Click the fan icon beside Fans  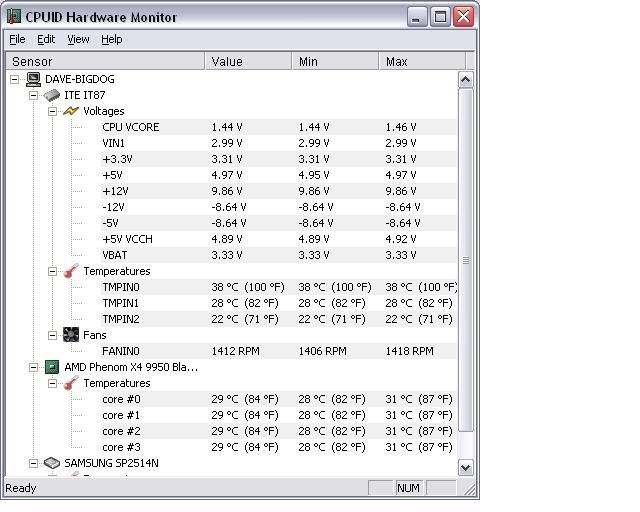click(71, 335)
